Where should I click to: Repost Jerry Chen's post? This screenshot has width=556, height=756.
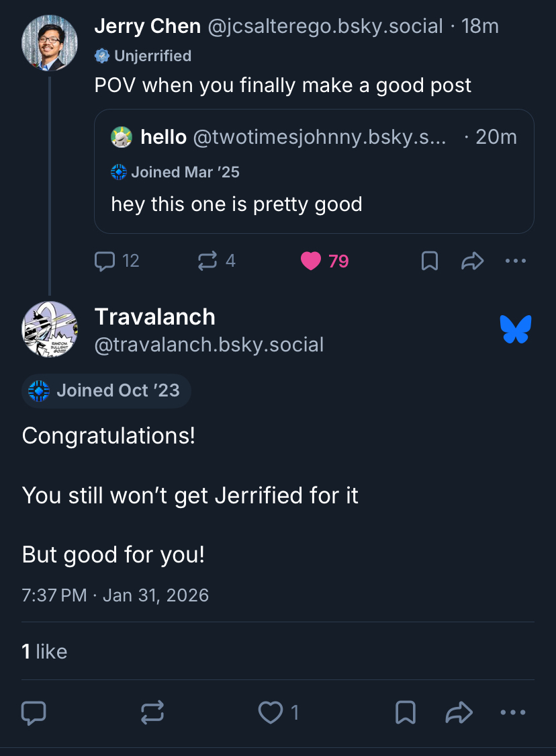click(207, 261)
